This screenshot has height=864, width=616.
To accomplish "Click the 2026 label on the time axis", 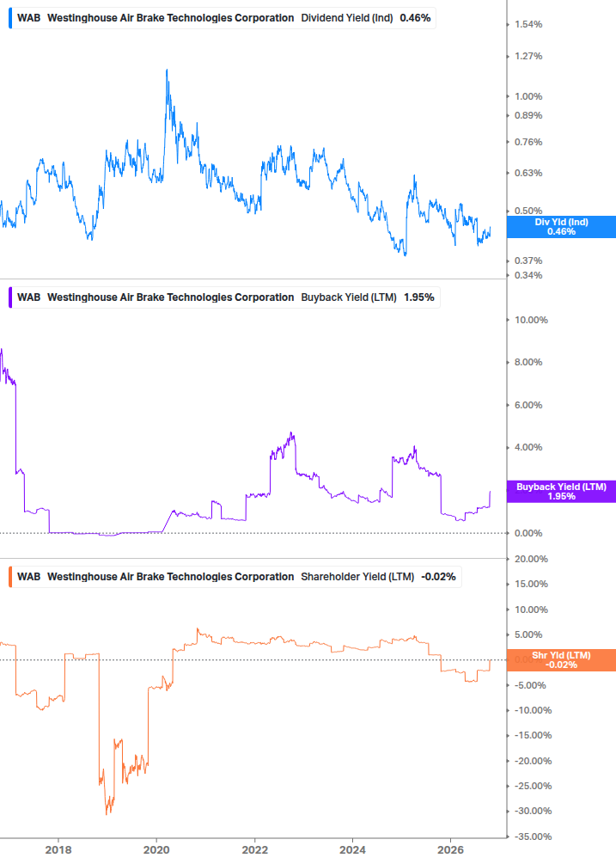I will point(450,849).
